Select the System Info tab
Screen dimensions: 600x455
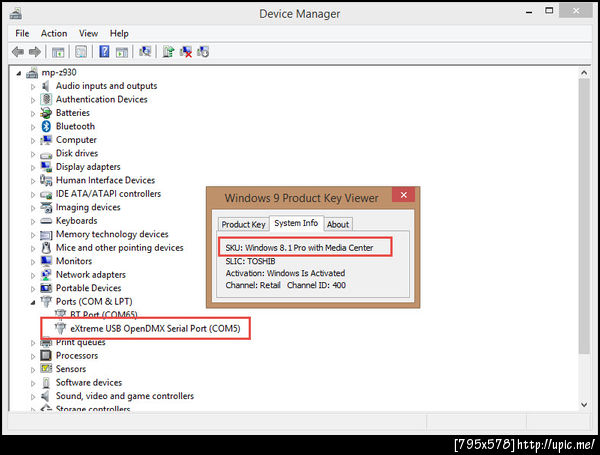[x=296, y=223]
